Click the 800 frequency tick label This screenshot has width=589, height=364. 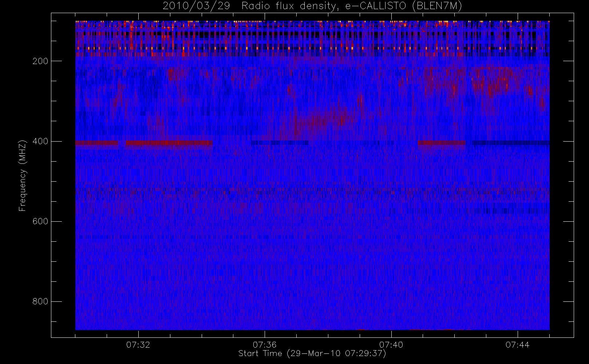[x=40, y=301]
